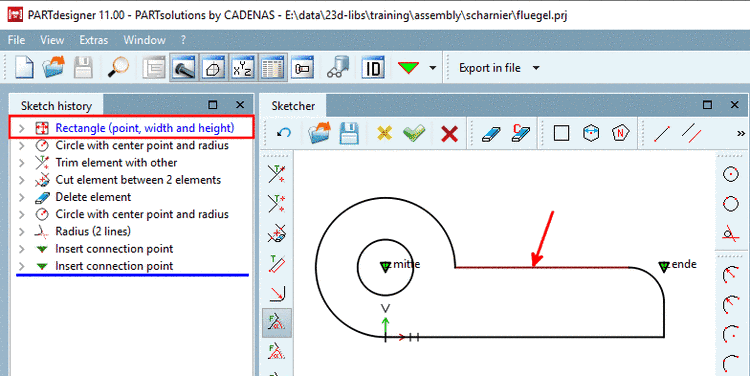Click the yellow cross icon in Sketcher toolbar
This screenshot has width=750, height=376.
tap(385, 133)
